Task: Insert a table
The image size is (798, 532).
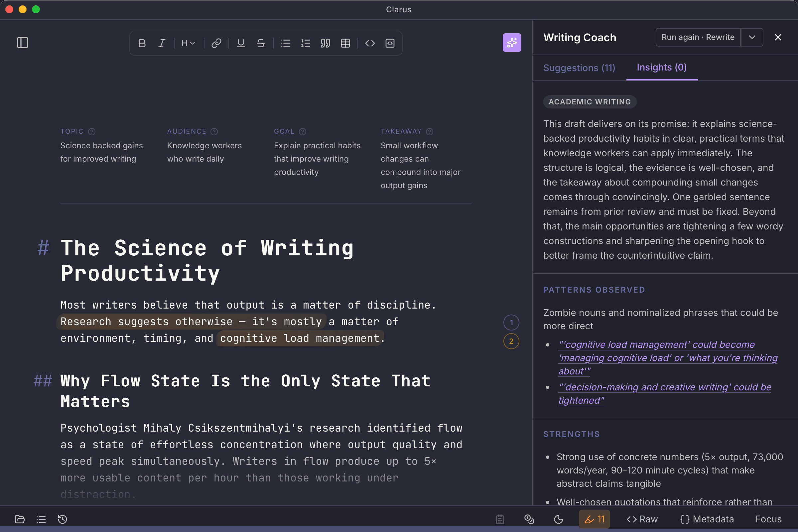Action: [x=345, y=43]
